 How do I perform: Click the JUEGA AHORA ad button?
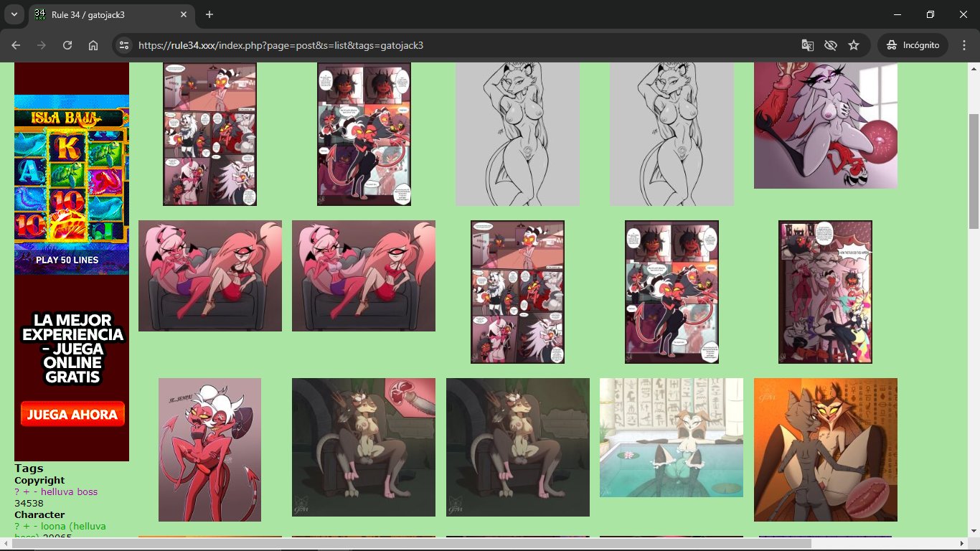[72, 414]
